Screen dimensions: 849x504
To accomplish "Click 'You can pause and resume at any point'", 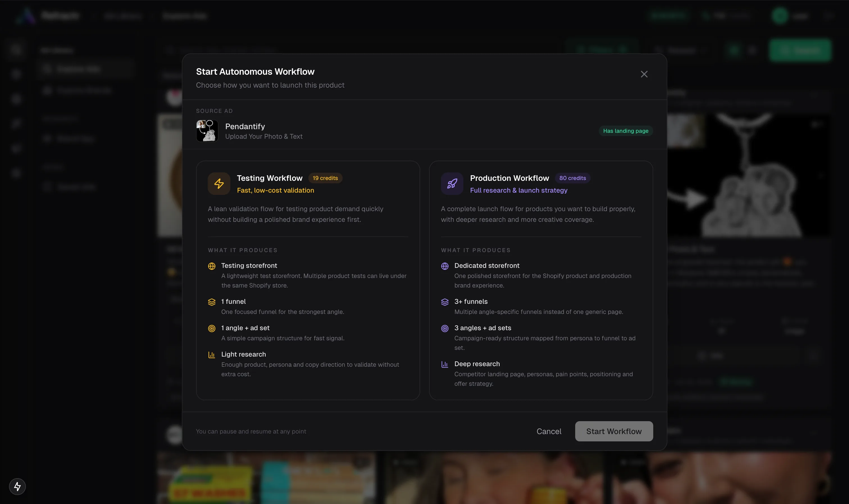I will point(251,431).
